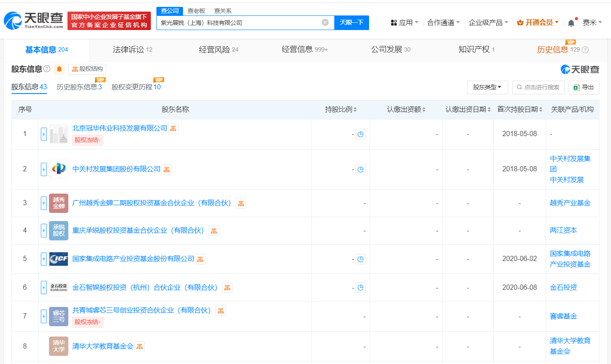Open equity structure icon for 共青城睿芯三号
Viewport: 611px width, 364px height.
(x=220, y=311)
